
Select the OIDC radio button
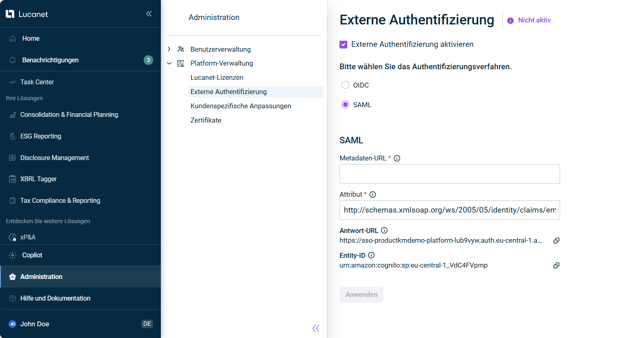pos(345,85)
